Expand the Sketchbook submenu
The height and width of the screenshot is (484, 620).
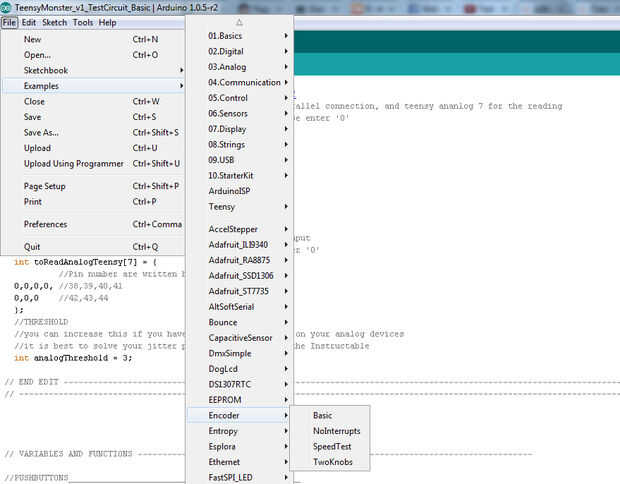pos(93,70)
